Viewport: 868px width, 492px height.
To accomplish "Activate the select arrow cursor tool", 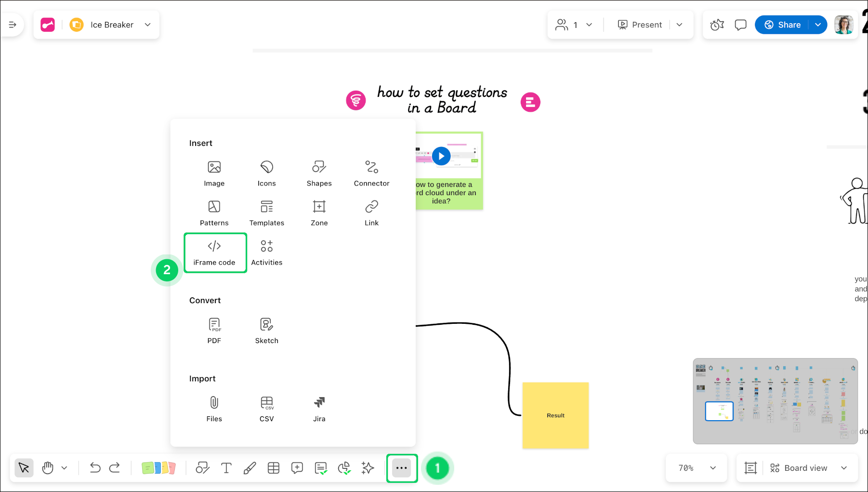I will (24, 468).
